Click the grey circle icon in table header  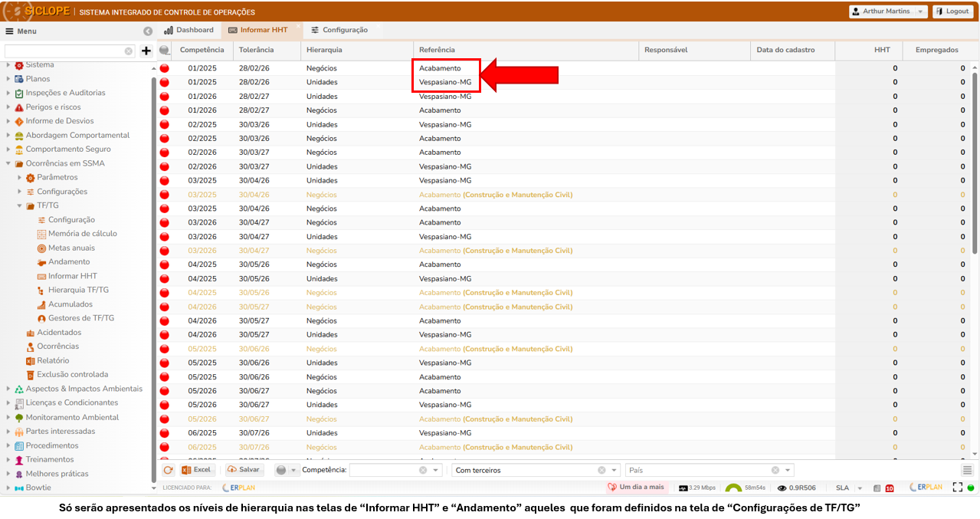tap(164, 51)
